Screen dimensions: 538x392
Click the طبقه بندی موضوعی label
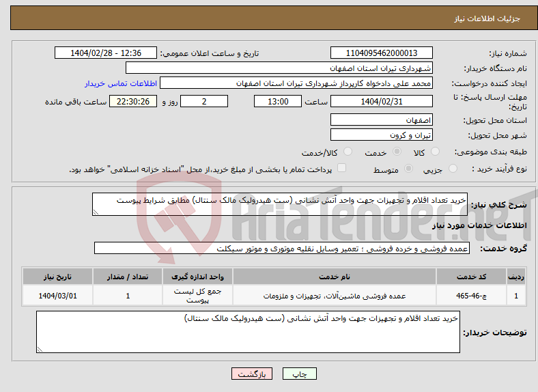(x=491, y=152)
